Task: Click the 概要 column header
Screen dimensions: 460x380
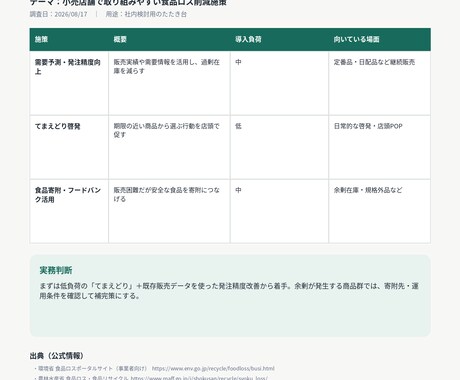Action: pos(169,39)
